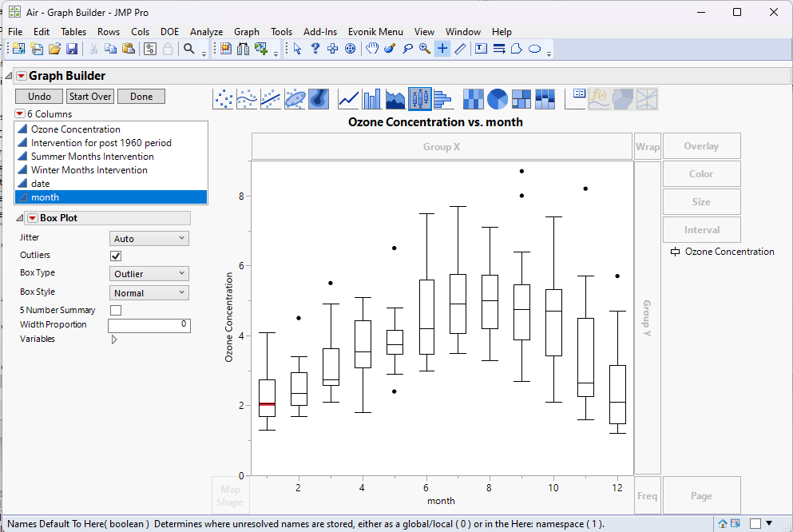Open the Jitter dropdown
Viewport: 793px width, 532px height.
click(149, 238)
